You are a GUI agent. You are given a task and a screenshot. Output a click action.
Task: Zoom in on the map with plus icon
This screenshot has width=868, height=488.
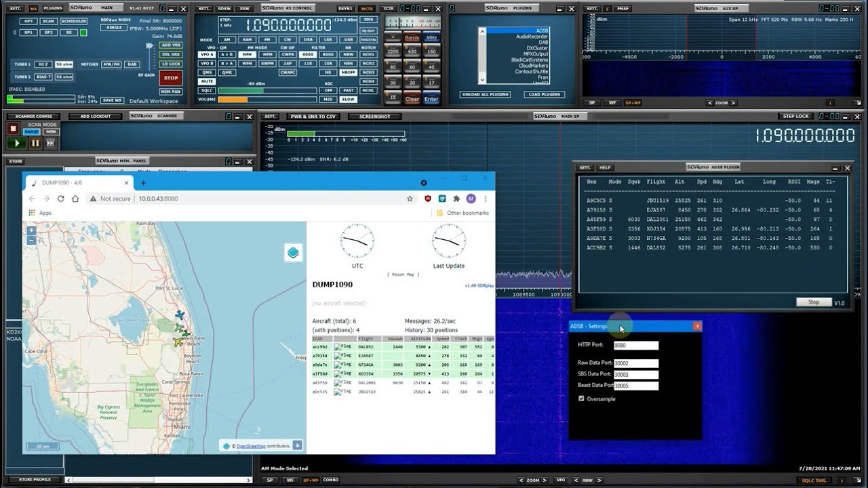click(31, 231)
